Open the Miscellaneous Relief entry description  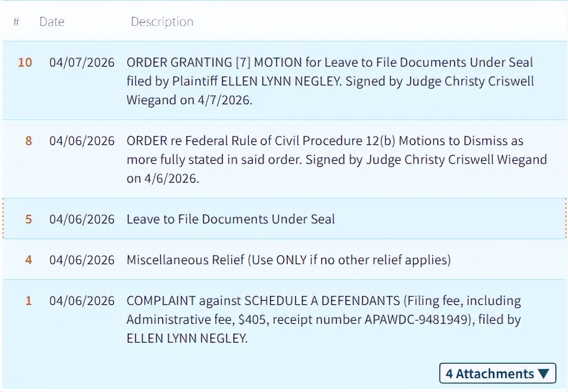288,260
